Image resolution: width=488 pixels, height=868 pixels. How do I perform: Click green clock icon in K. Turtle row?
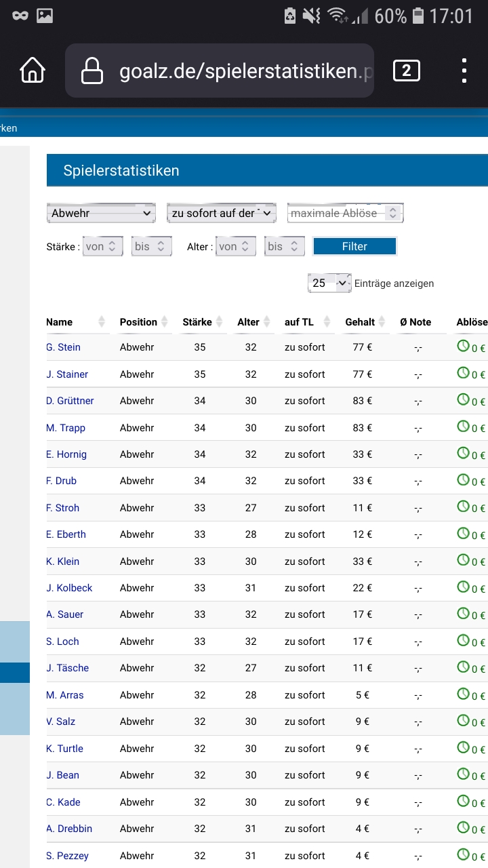(463, 747)
